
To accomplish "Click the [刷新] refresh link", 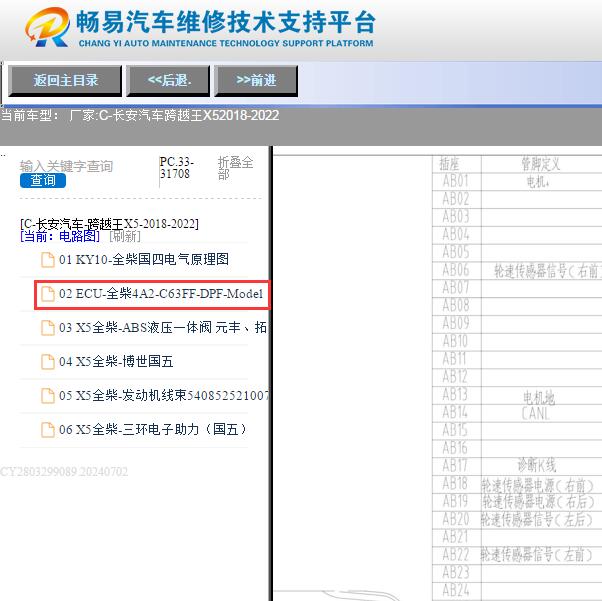I will click(x=125, y=236).
